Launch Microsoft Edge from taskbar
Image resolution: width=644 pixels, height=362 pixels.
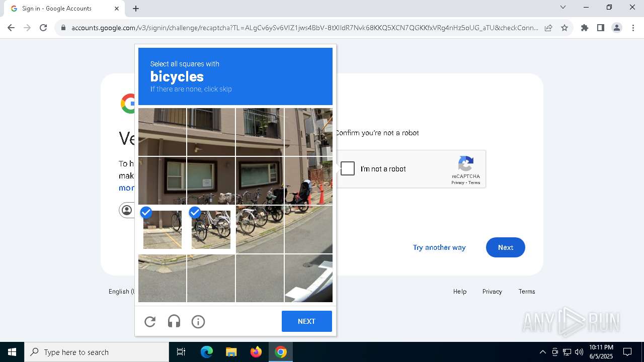(207, 352)
